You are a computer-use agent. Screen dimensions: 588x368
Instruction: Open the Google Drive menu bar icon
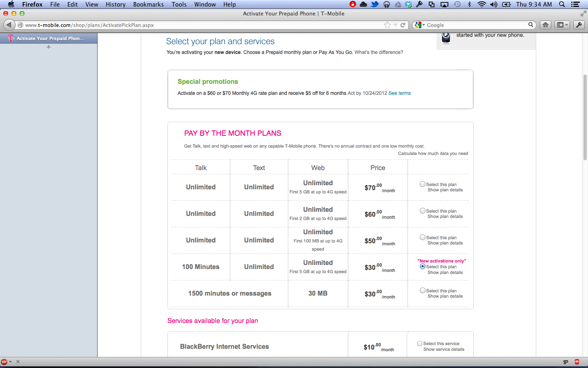click(x=398, y=4)
